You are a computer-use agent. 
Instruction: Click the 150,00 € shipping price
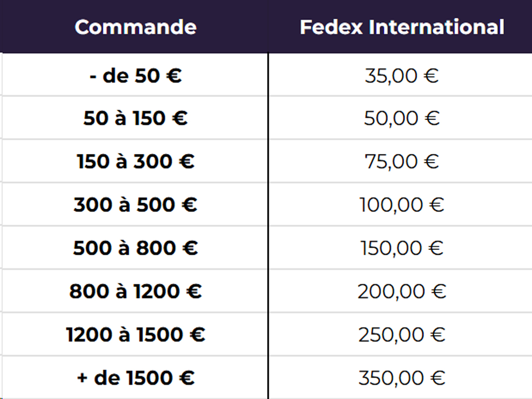tap(402, 248)
